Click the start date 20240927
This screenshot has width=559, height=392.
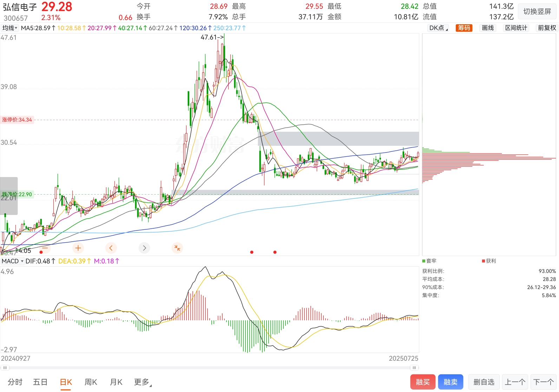(15, 359)
